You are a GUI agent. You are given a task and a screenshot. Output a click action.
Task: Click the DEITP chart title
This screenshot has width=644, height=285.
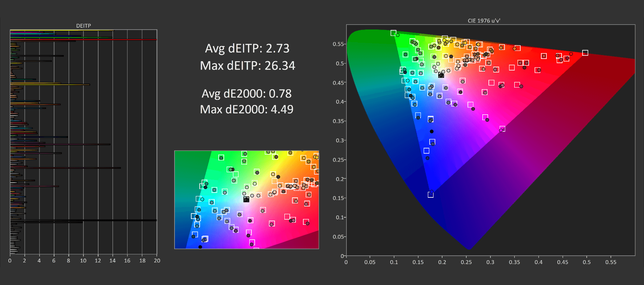[x=83, y=26]
